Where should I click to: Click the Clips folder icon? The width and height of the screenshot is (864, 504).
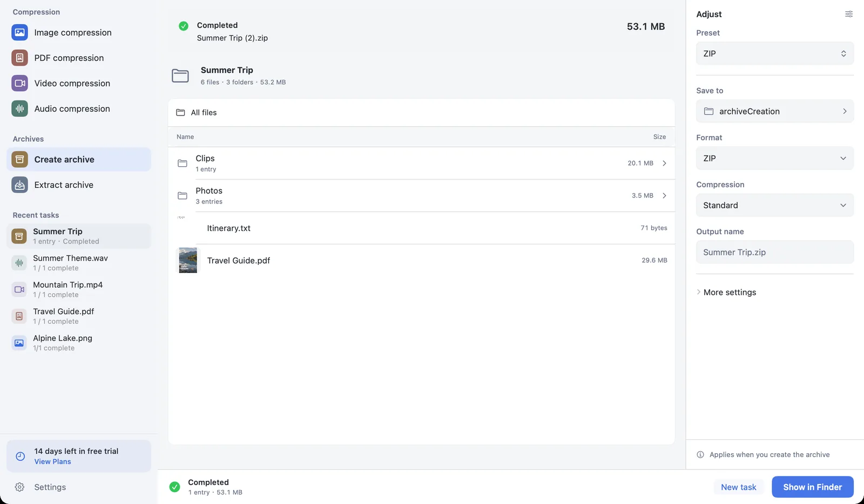(x=183, y=163)
